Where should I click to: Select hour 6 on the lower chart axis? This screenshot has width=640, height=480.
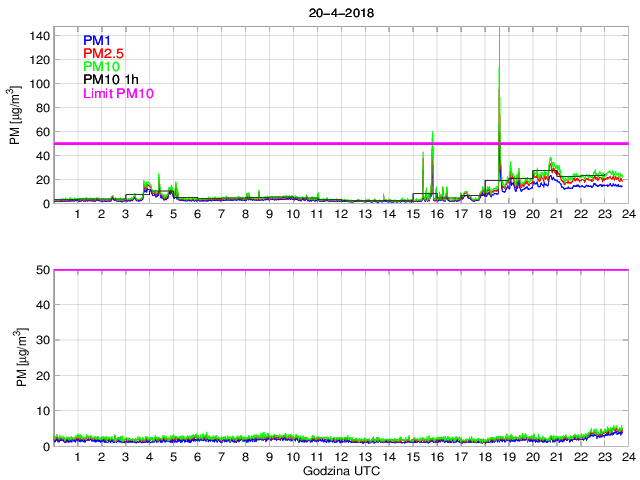pos(197,457)
